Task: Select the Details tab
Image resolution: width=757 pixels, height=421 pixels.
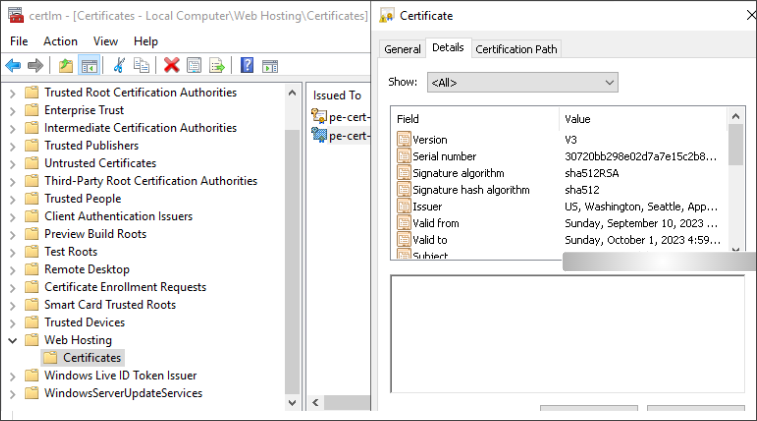Action: (x=448, y=47)
